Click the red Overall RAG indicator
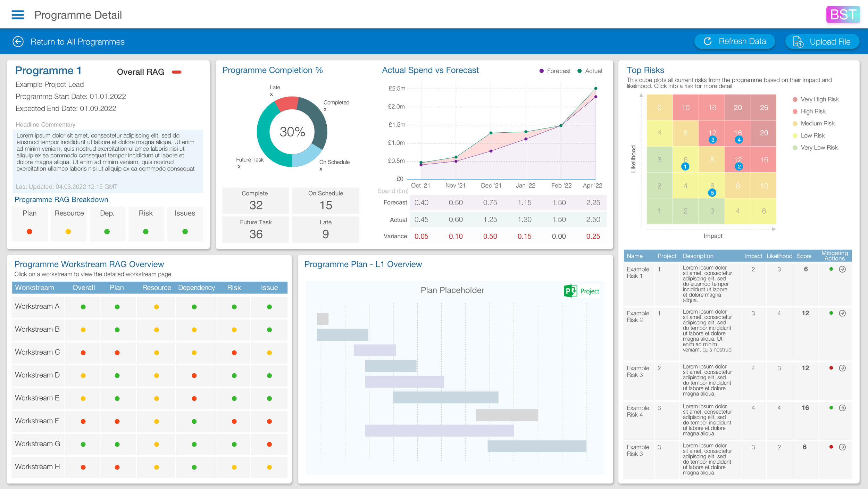868x489 pixels. point(177,72)
